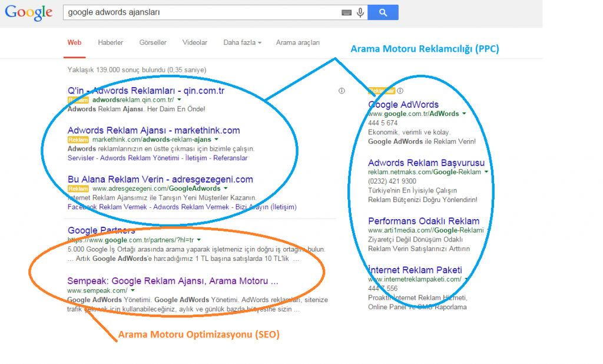Switch to the Haberler tab
Viewport: 603px width, 364px height.
pos(110,42)
